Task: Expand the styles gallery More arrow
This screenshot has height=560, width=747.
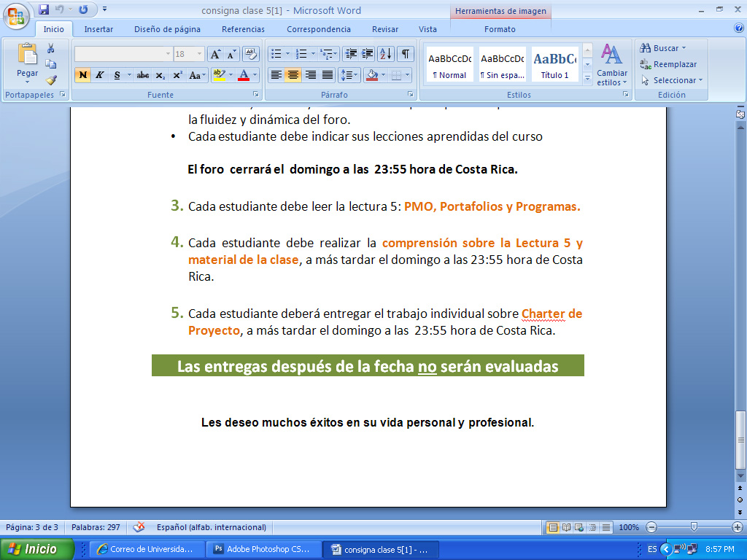Action: pyautogui.click(x=587, y=77)
